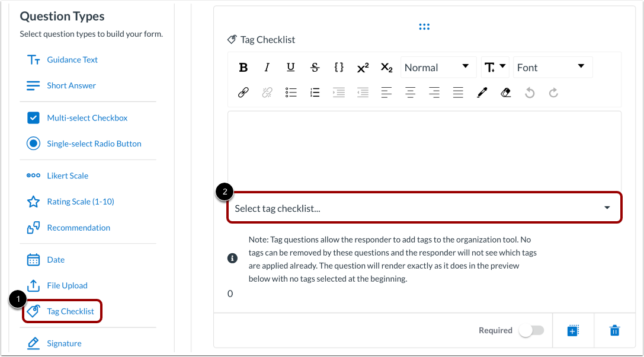Add a Guidance Text question

pyautogui.click(x=72, y=59)
